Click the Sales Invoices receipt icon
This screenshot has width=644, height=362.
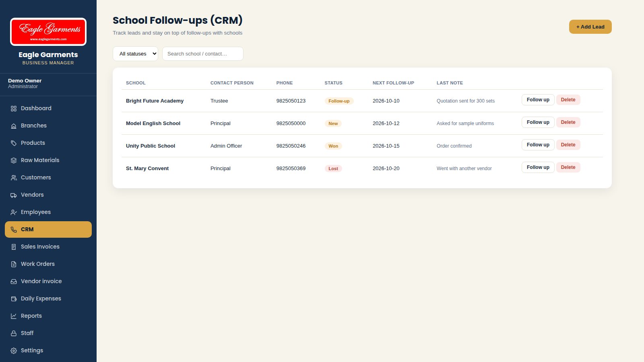click(14, 247)
